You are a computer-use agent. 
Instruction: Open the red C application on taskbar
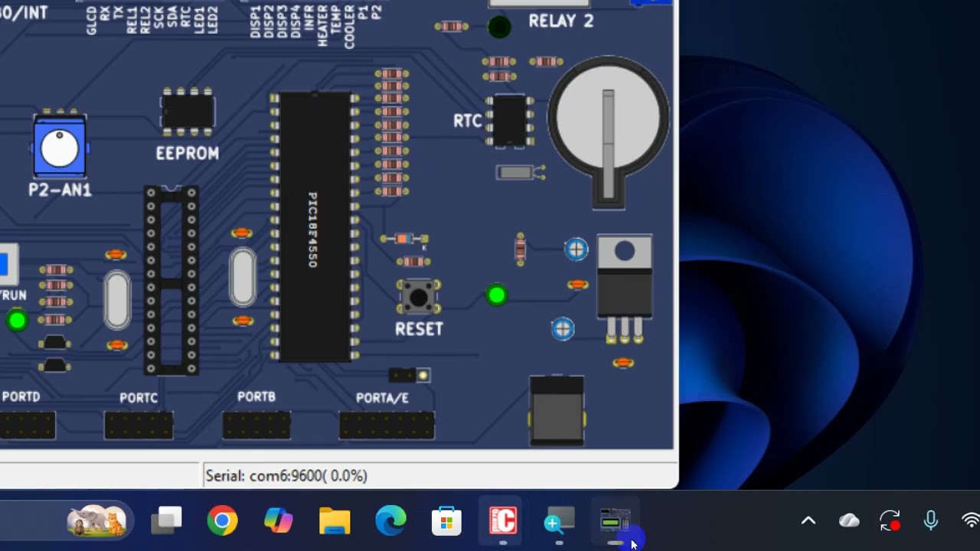tap(503, 522)
